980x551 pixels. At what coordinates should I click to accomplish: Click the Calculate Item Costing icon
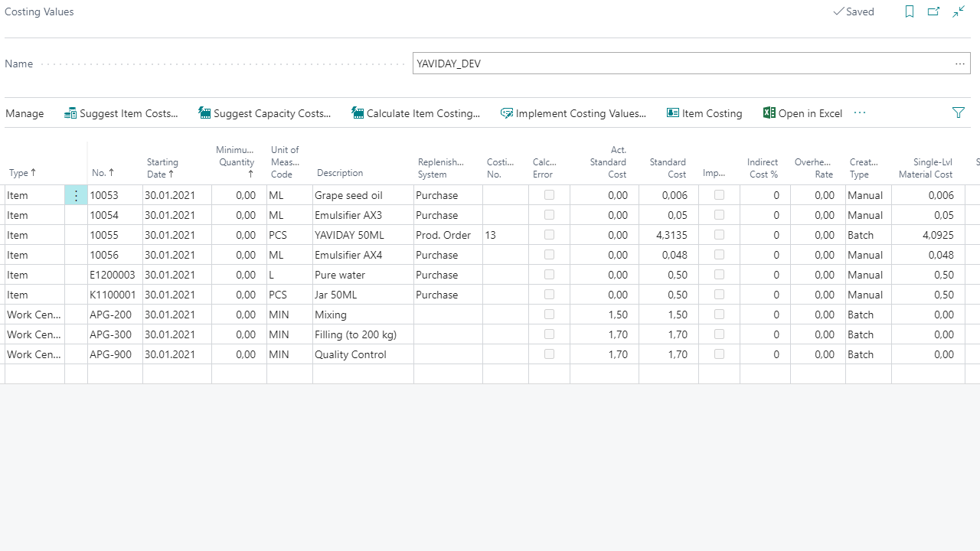pyautogui.click(x=358, y=113)
